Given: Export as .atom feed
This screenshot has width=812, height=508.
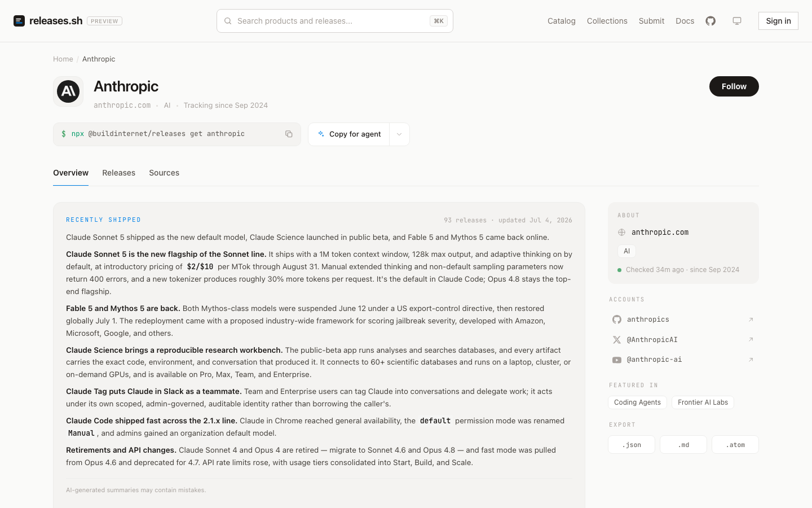Looking at the screenshot, I should click(x=735, y=445).
